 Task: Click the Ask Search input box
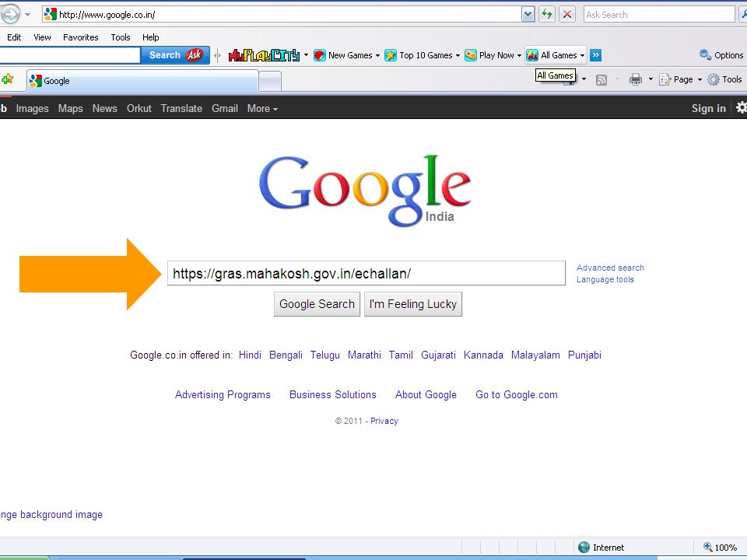pyautogui.click(x=659, y=14)
